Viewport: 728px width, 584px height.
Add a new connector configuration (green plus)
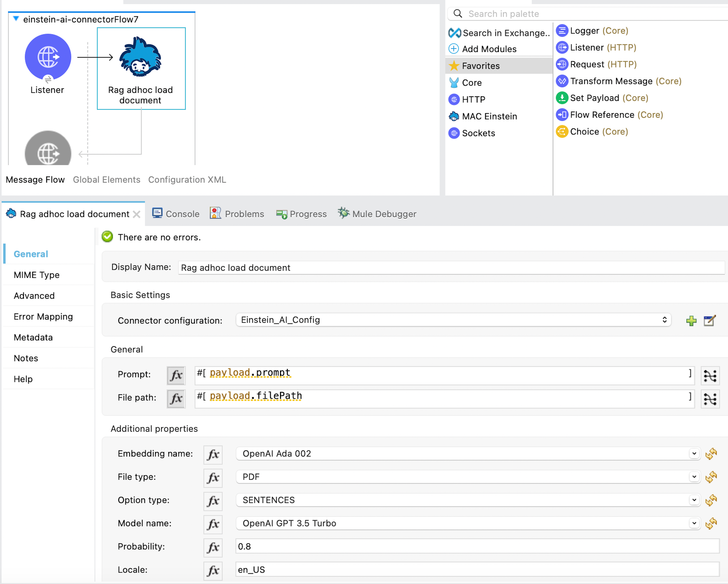click(691, 321)
